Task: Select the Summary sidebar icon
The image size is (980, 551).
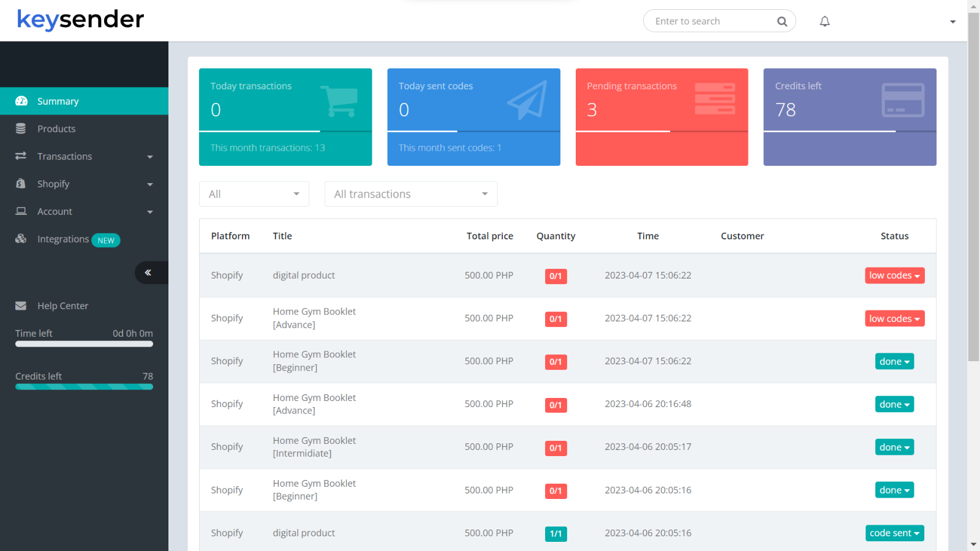Action: click(21, 101)
